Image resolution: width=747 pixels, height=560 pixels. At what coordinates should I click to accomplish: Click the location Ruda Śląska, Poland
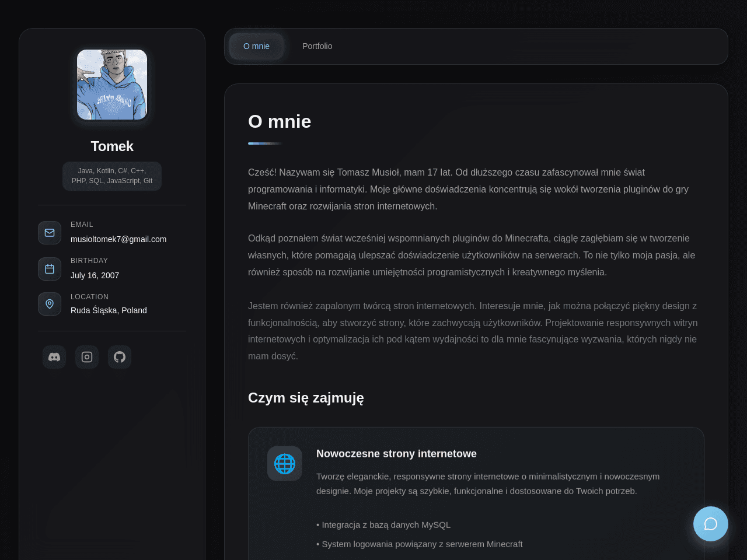coord(109,310)
